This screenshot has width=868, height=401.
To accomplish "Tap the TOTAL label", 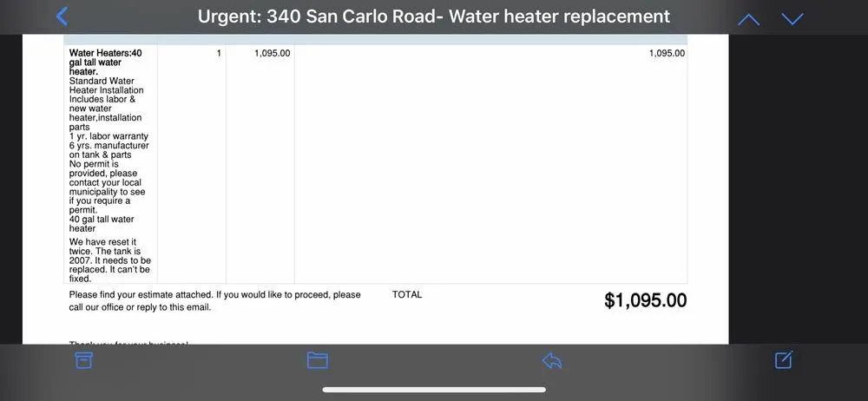I will [407, 295].
